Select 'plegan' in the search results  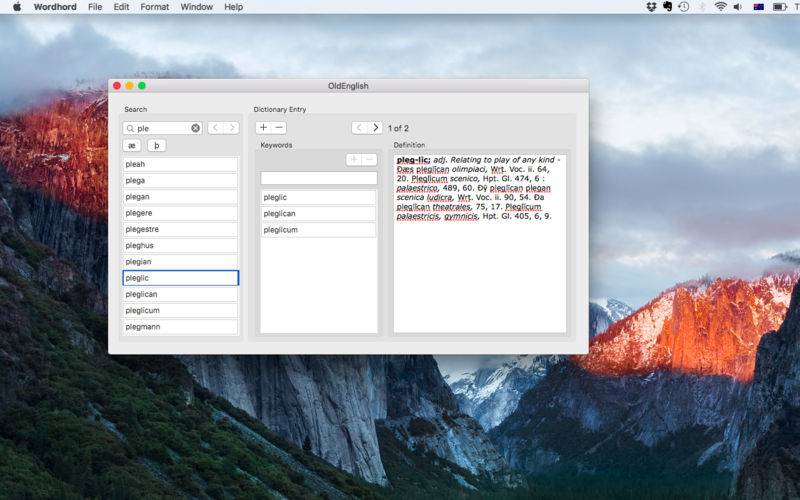181,197
